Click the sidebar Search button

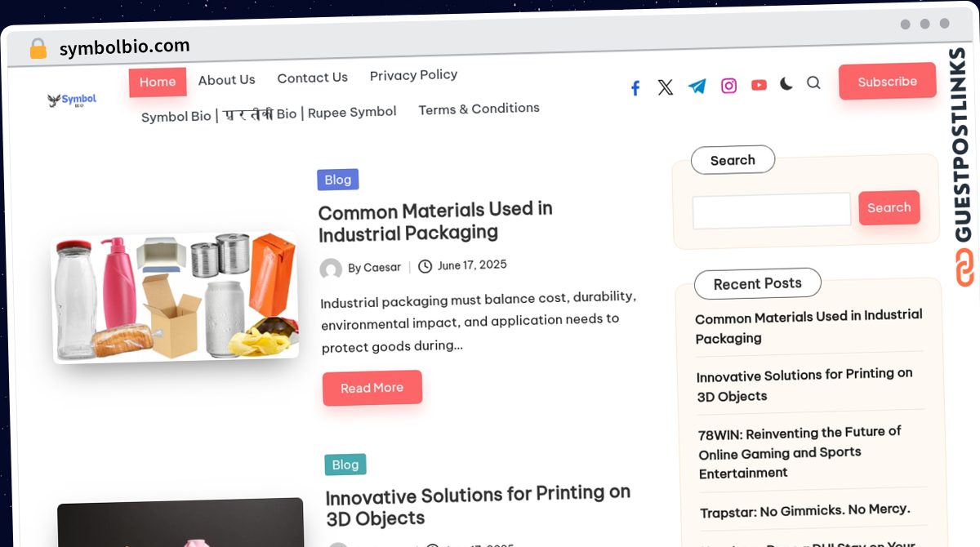tap(889, 208)
